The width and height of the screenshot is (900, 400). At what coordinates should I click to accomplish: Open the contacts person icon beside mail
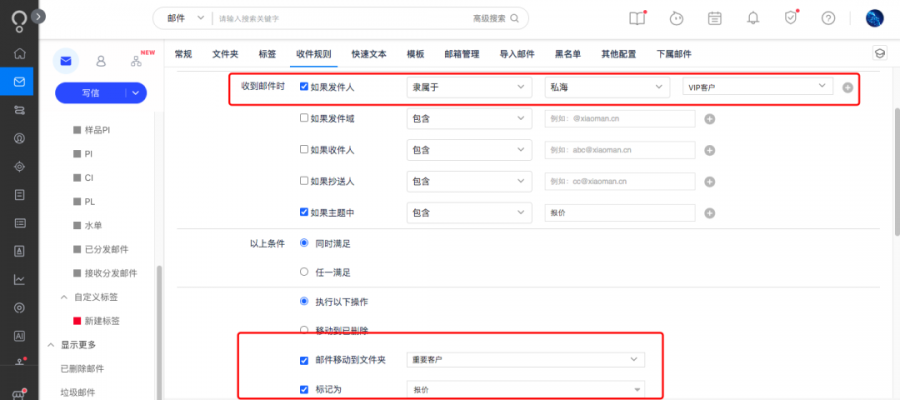(101, 61)
